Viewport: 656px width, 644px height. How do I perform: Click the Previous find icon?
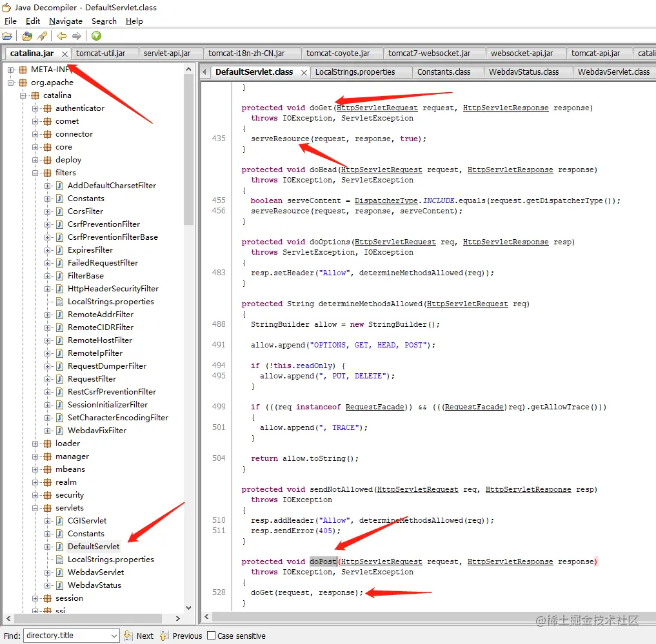click(x=164, y=636)
